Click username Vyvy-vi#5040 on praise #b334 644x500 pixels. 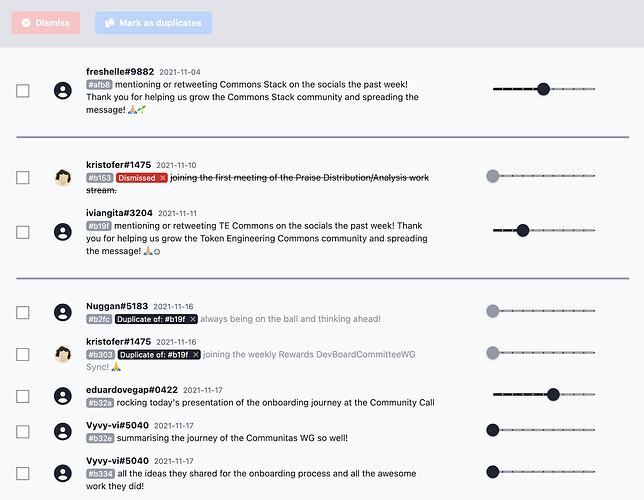(x=117, y=461)
